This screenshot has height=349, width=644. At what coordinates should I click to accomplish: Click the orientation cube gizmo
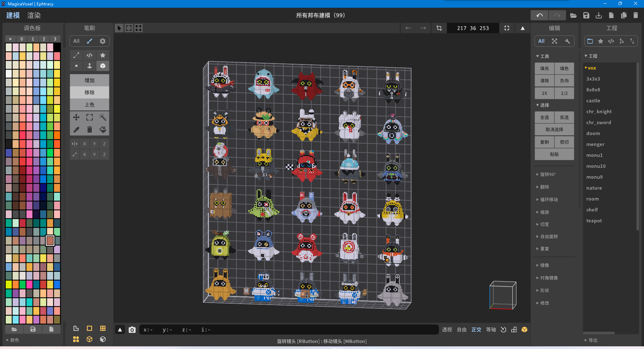point(502,295)
